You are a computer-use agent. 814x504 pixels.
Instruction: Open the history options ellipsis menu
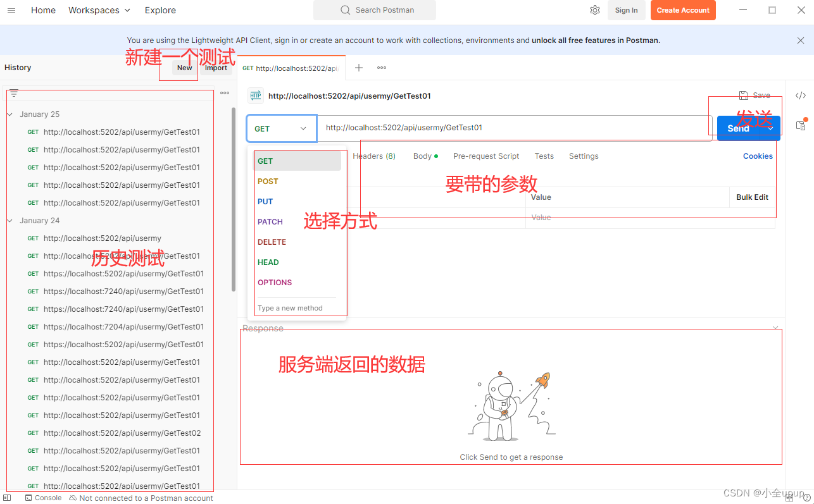[x=225, y=93]
